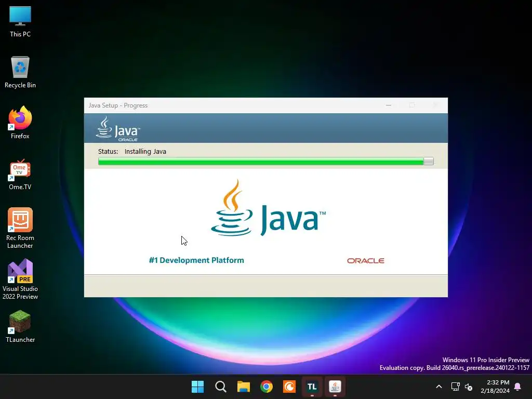Minimize the Java Setup window

pos(389,105)
